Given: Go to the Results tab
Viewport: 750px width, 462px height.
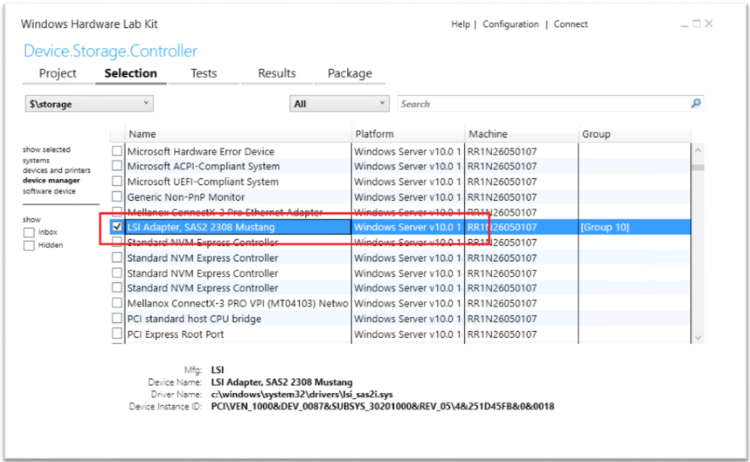Looking at the screenshot, I should tap(277, 73).
